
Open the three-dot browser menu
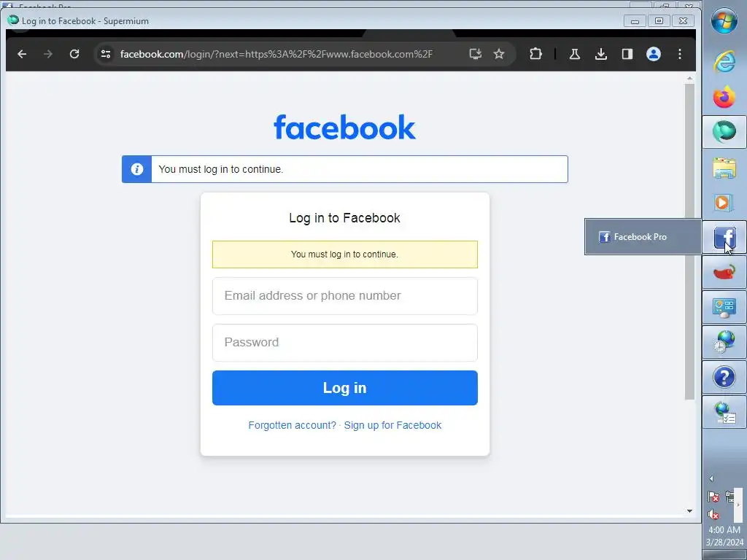tap(680, 54)
